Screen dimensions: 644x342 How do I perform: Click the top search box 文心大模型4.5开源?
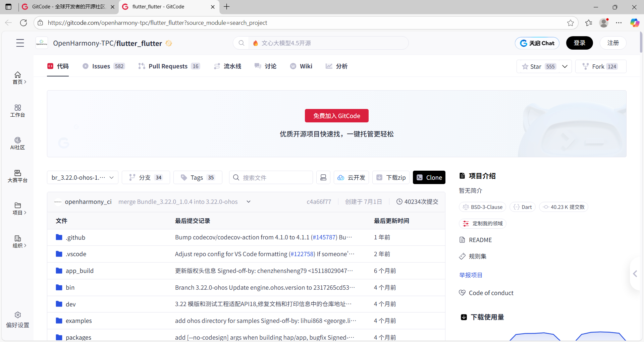point(321,43)
